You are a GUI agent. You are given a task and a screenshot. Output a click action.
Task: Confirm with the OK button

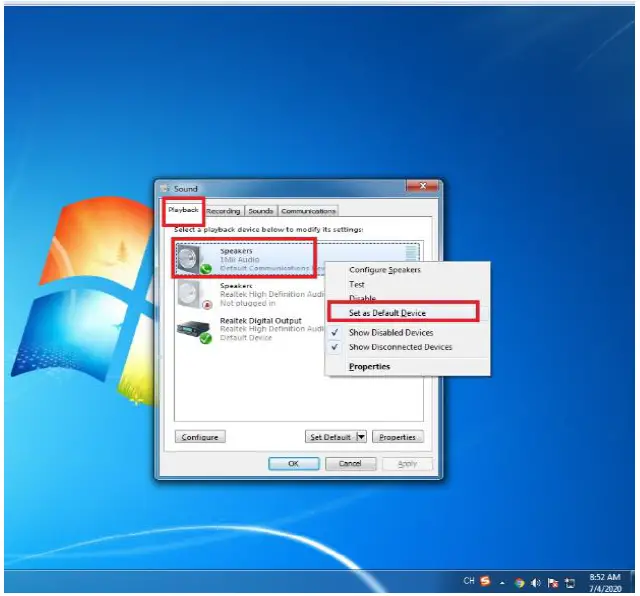[293, 464]
